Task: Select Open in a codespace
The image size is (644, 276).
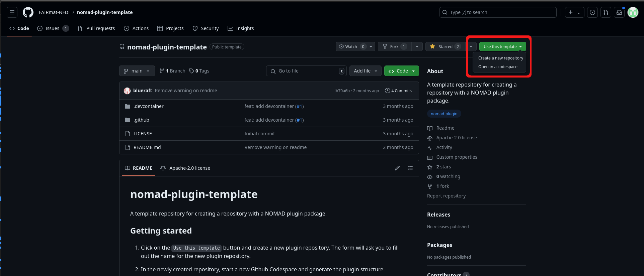Action: pyautogui.click(x=498, y=66)
